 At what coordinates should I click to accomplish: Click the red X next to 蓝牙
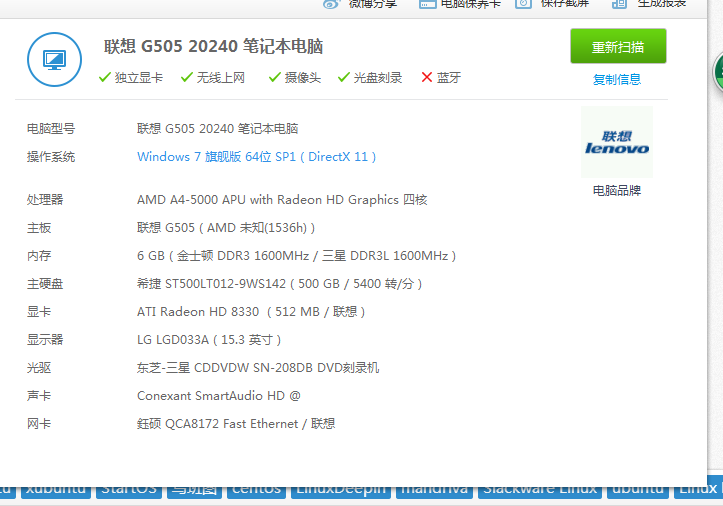tap(427, 77)
